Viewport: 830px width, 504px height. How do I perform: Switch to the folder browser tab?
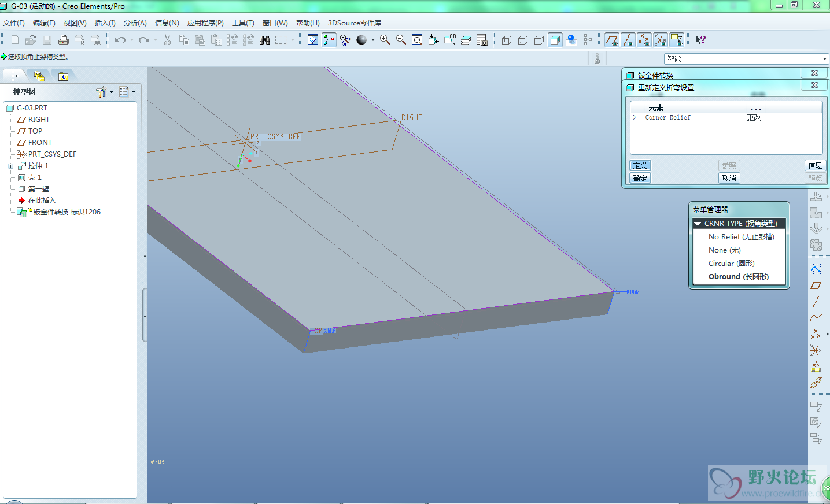tap(39, 76)
